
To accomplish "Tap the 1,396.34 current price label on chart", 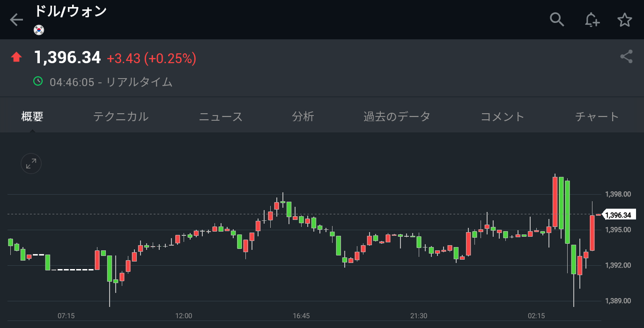I will (618, 215).
